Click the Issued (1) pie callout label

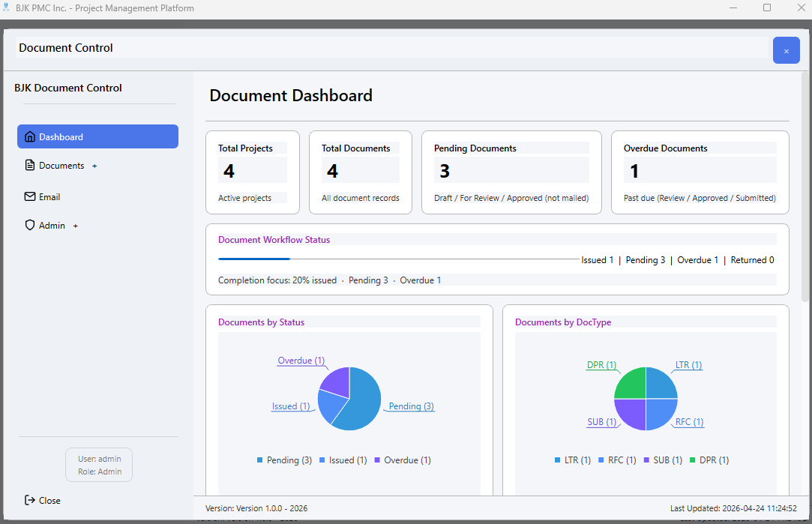[x=290, y=406]
